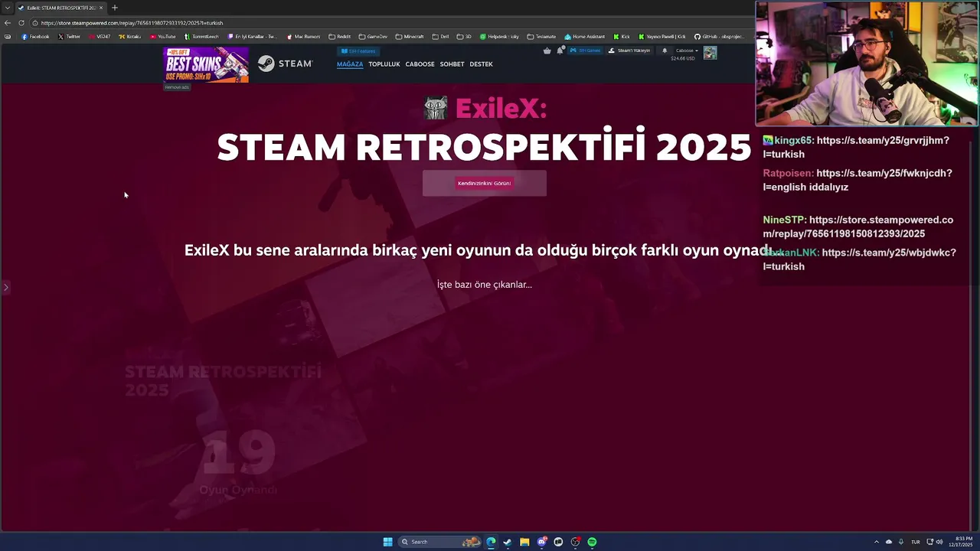The height and width of the screenshot is (551, 980).
Task: Open the CABOOSE profile menu
Action: tap(420, 64)
